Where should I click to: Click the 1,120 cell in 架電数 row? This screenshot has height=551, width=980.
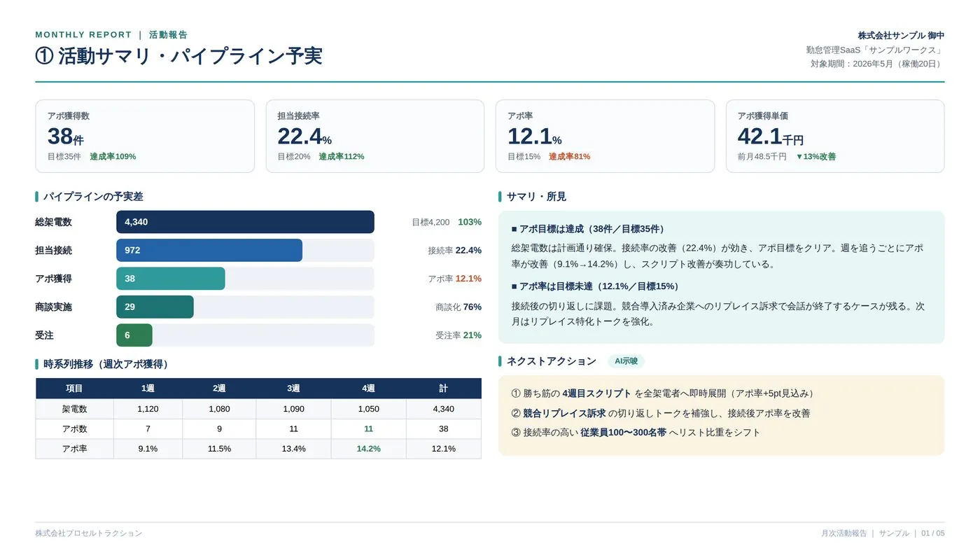coord(148,409)
